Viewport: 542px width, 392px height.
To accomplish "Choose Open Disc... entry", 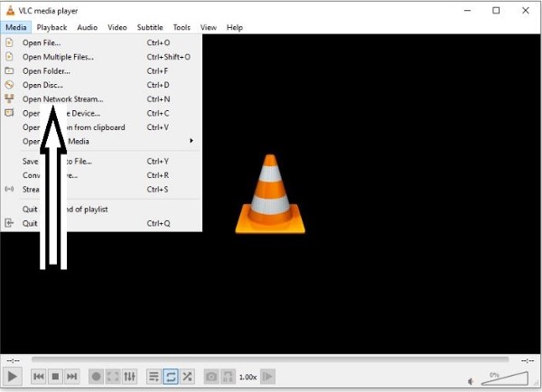I will pyautogui.click(x=101, y=85).
